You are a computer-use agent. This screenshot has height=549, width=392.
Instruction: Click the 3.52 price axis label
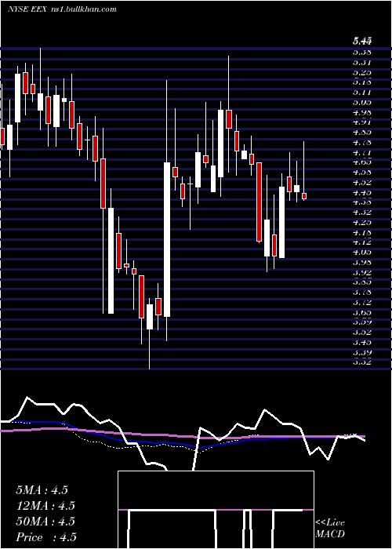[x=362, y=332]
